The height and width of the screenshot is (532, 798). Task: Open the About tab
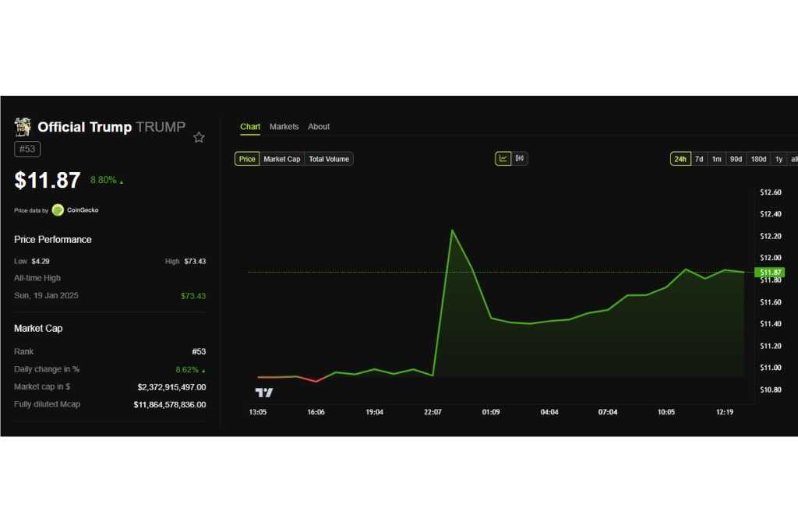[319, 127]
